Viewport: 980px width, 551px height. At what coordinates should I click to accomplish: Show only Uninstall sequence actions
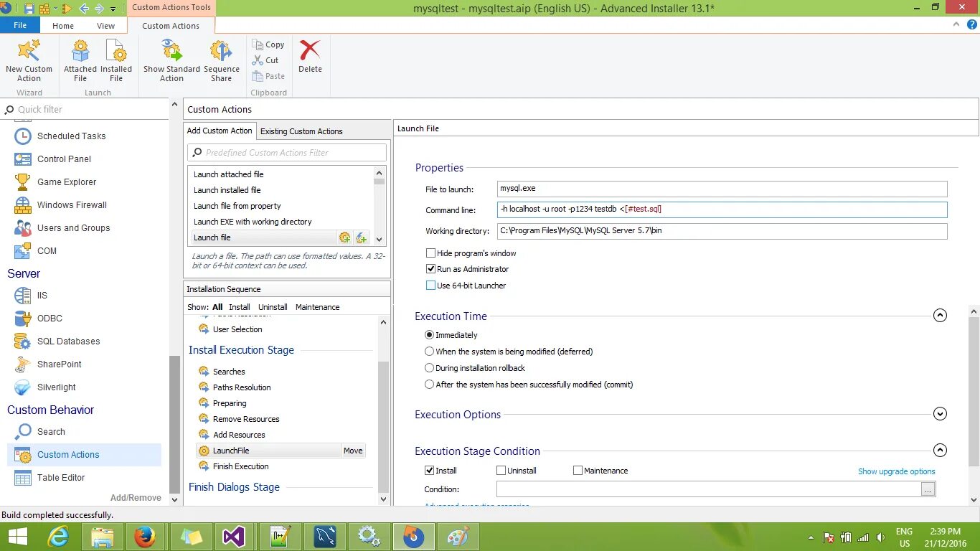pyautogui.click(x=273, y=307)
